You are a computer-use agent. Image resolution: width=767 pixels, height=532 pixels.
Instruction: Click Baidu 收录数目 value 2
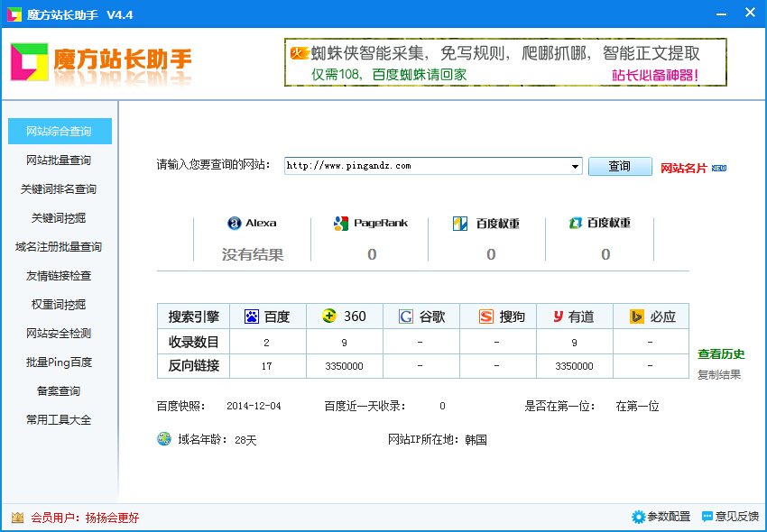(x=266, y=343)
